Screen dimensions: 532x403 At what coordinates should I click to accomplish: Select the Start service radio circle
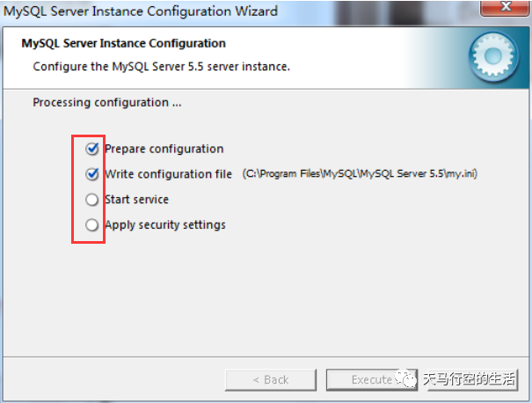[92, 200]
